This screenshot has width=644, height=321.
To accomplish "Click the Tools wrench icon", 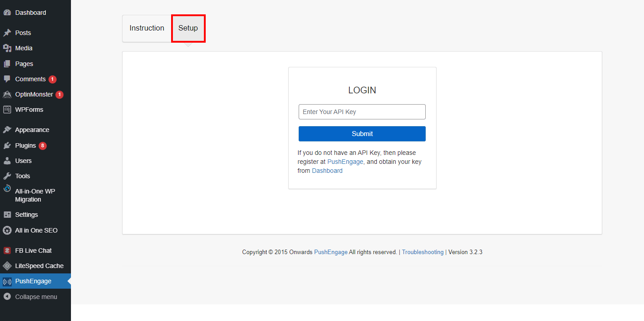I will click(x=7, y=176).
